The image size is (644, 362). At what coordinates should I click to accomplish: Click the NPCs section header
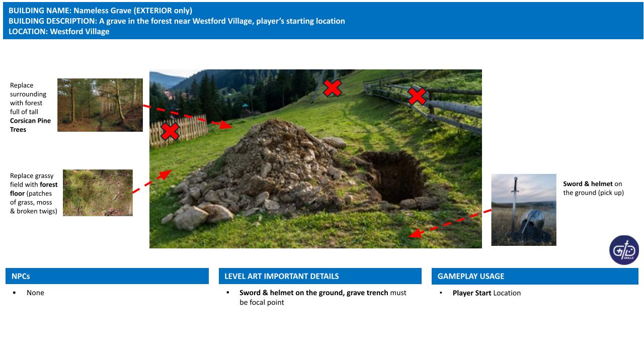tap(107, 276)
